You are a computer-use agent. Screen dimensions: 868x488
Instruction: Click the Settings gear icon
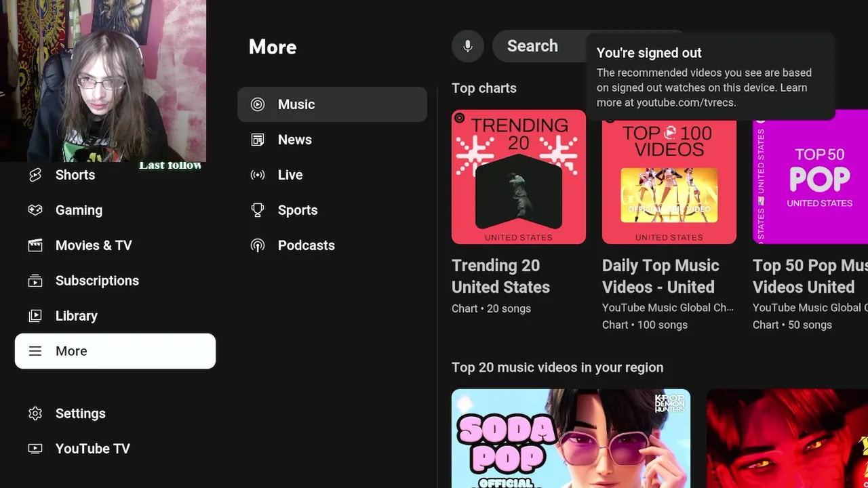(x=35, y=413)
